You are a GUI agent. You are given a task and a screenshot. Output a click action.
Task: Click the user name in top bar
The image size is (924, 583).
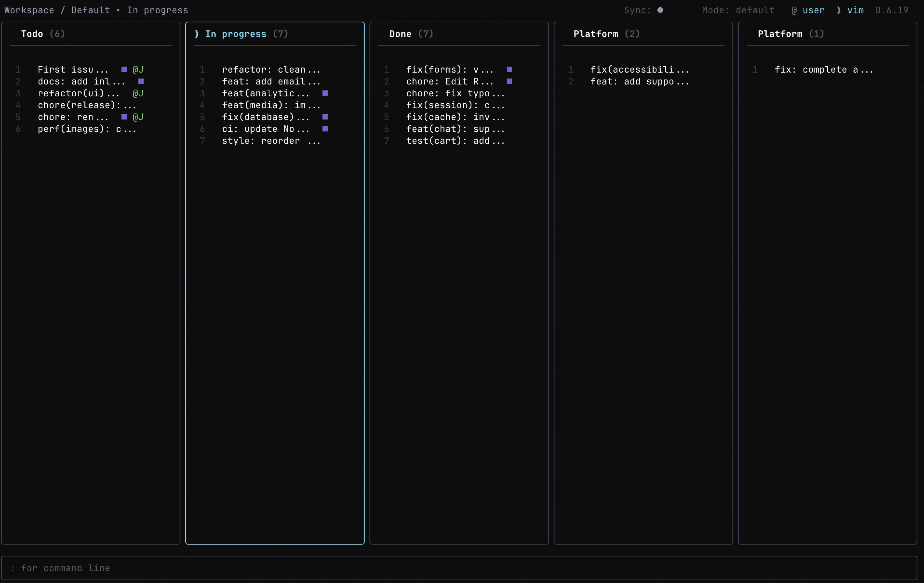tap(813, 10)
